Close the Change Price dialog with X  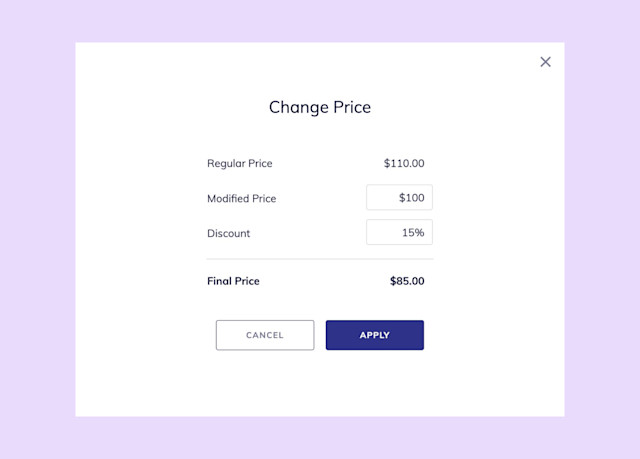pyautogui.click(x=545, y=62)
